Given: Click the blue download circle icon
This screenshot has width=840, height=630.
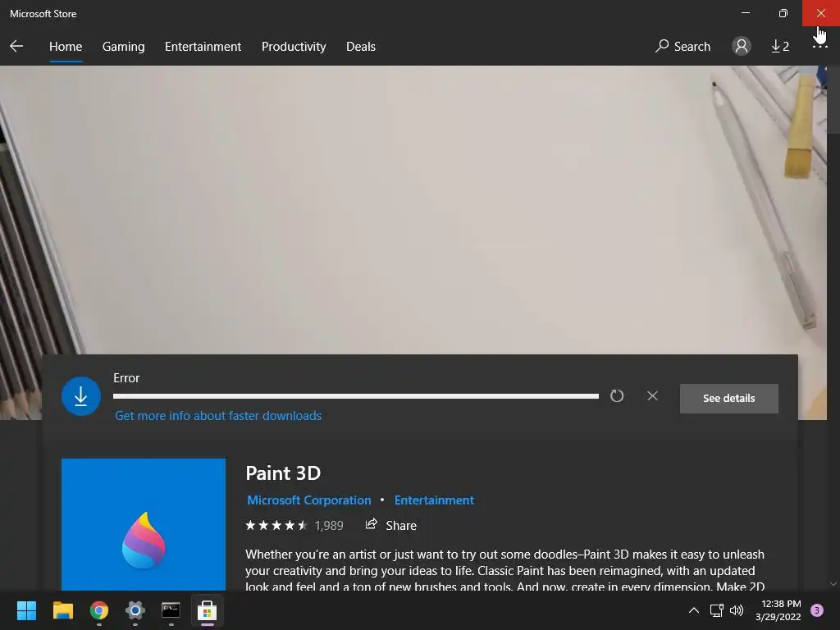Looking at the screenshot, I should click(x=81, y=396).
